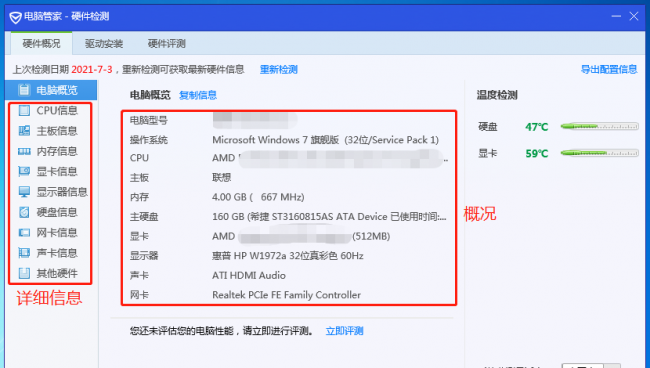The image size is (650, 368).
Task: Open the 声卡信息 sound card icon
Action: tap(24, 253)
